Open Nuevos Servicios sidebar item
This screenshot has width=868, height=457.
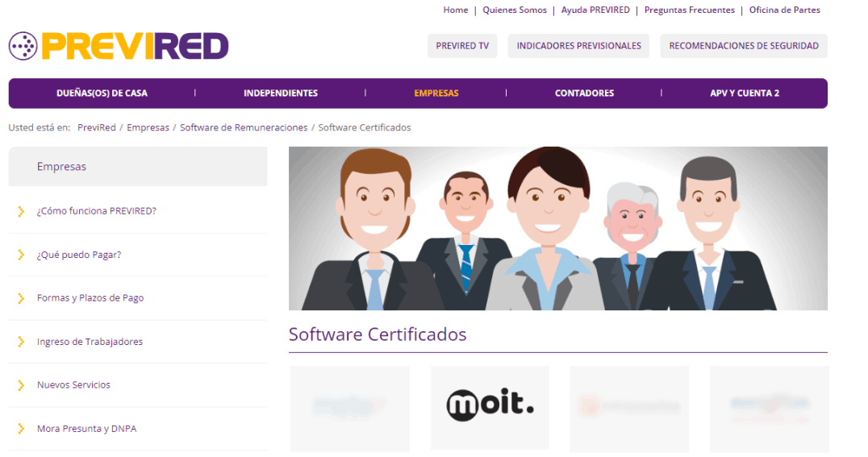[x=73, y=384]
